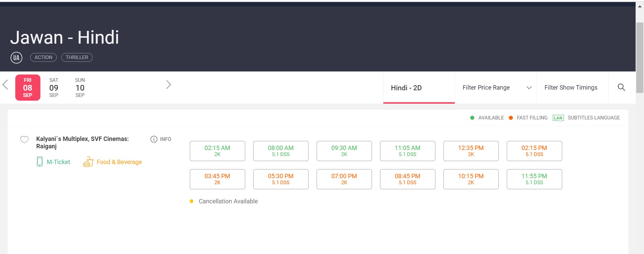Click the LAN subtitles language icon
644x254 pixels.
coord(558,118)
